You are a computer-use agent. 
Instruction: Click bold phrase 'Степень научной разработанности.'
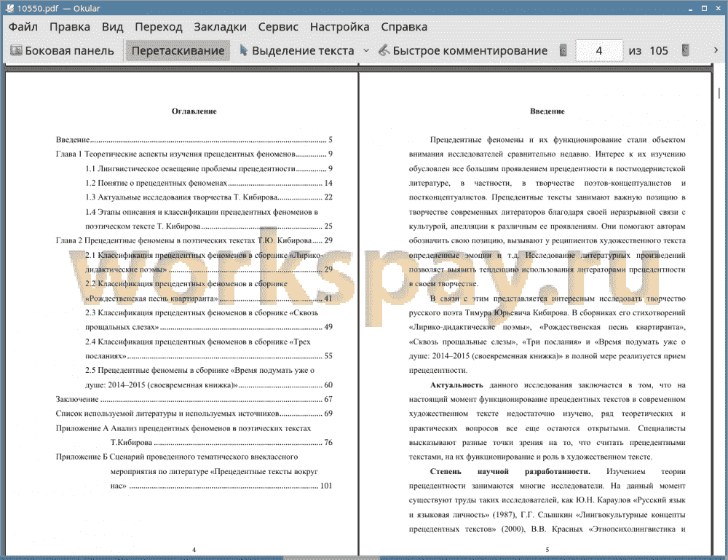point(510,471)
